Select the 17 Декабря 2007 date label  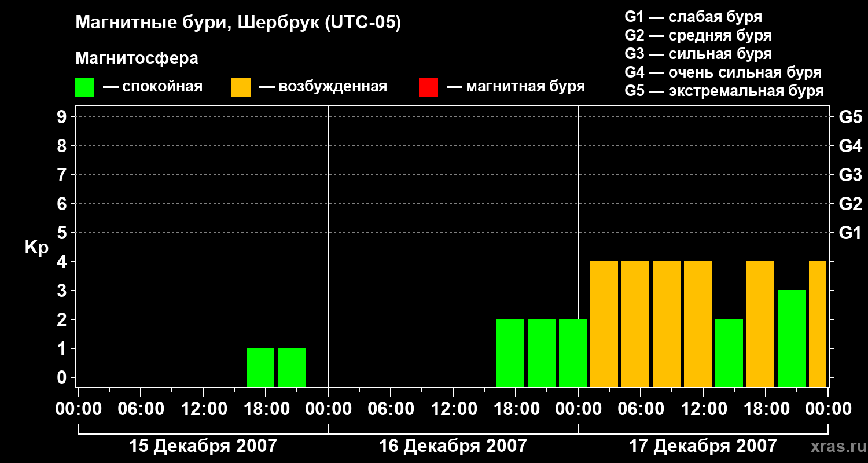pyautogui.click(x=703, y=446)
